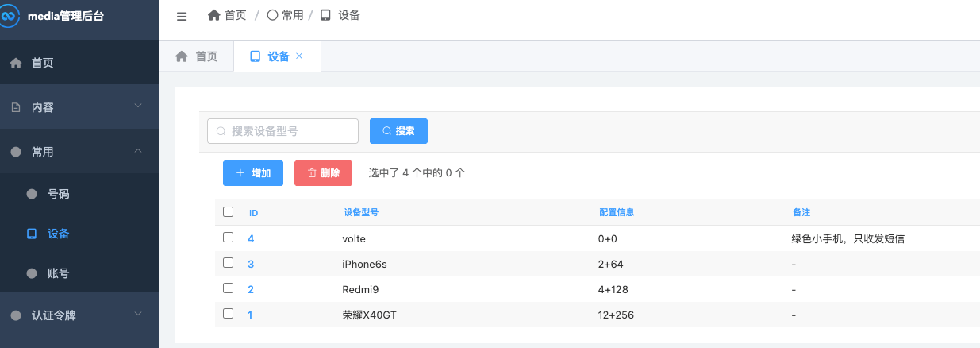
Task: Click the 内容 document icon in the sidebar
Action: pos(16,107)
